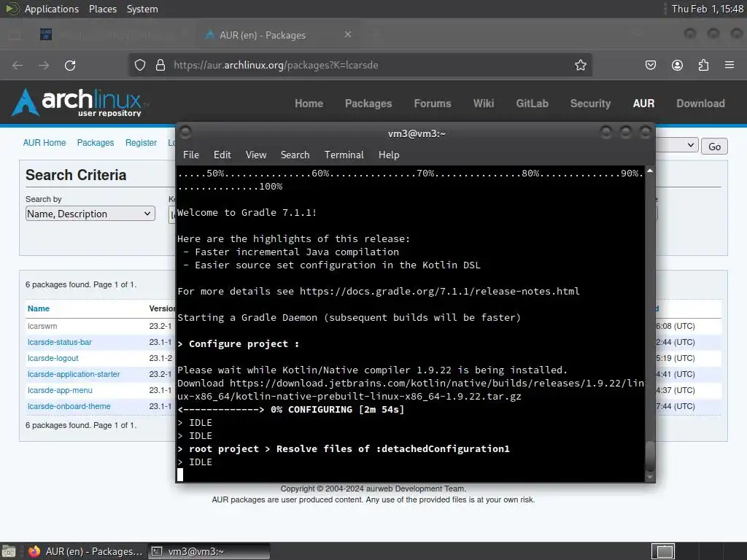Expand the Search by dropdown
The image size is (747, 560).
tap(90, 214)
